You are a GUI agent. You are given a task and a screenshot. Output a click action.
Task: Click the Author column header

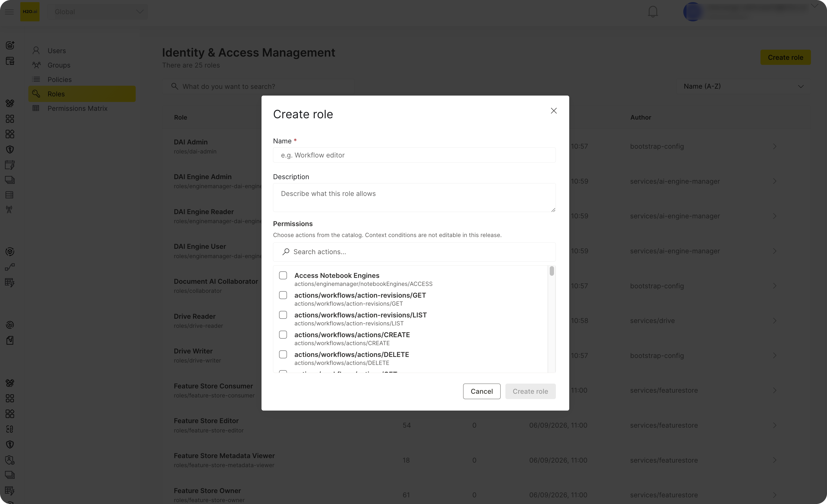(640, 117)
